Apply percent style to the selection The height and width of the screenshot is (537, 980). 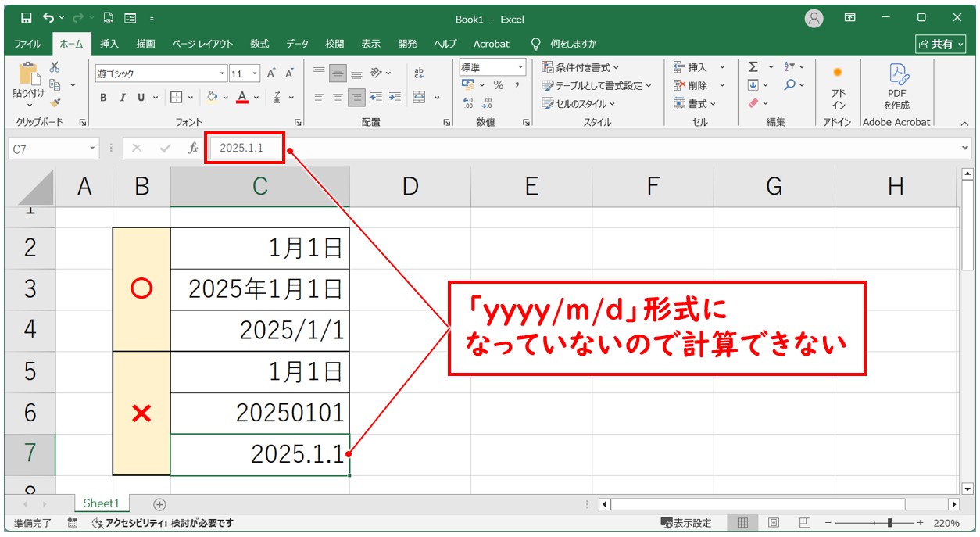[x=499, y=84]
